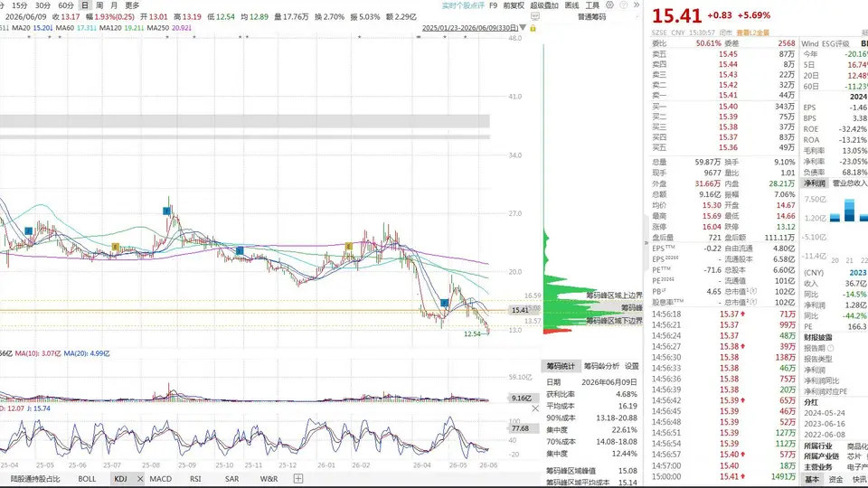Open the date range dropdown triangle

point(524,28)
